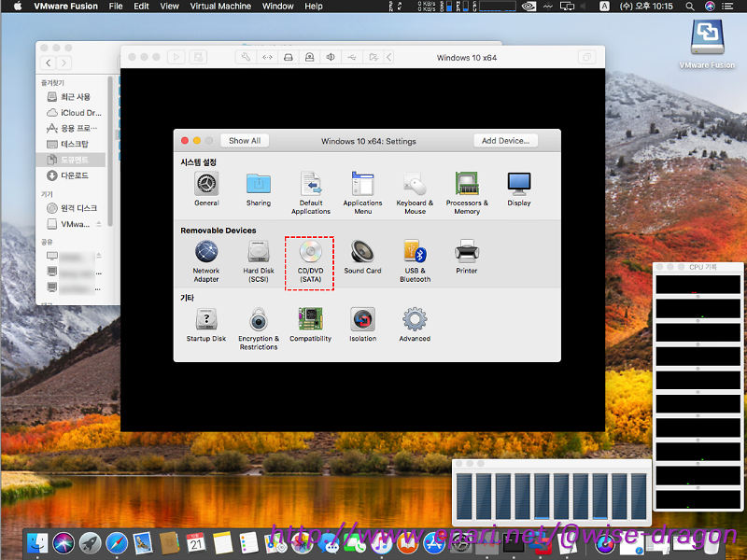The image size is (747, 560).
Task: Click the Add Device... button
Action: pos(505,141)
